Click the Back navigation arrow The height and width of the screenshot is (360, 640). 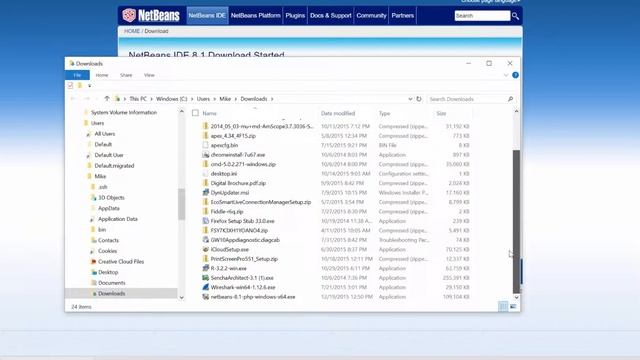pos(73,99)
